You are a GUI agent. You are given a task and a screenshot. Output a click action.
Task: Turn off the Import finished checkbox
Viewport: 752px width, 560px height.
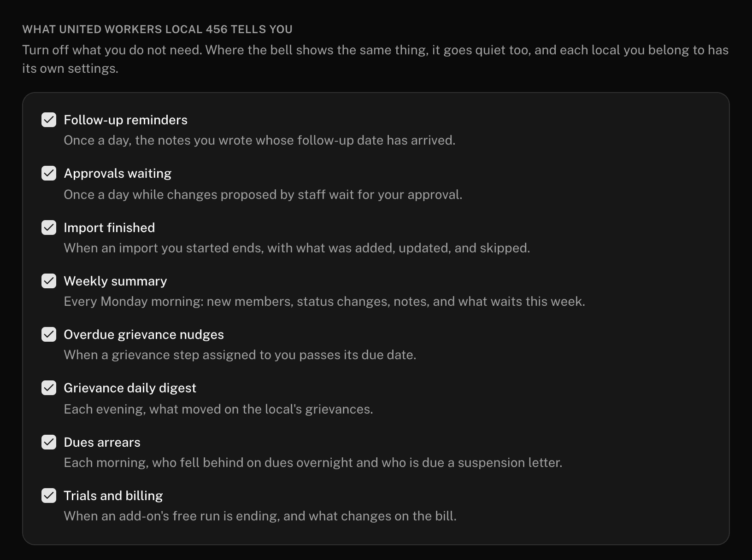click(49, 227)
